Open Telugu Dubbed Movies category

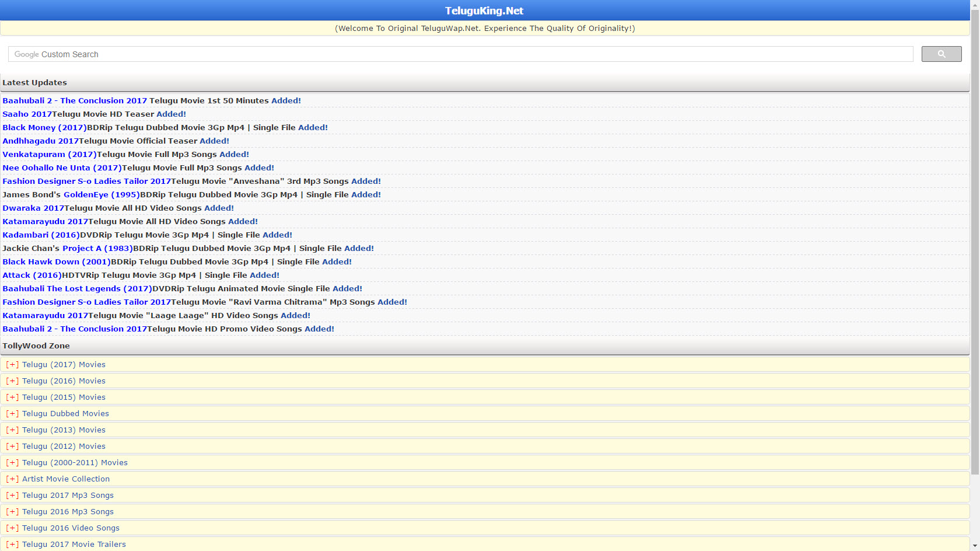point(66,413)
